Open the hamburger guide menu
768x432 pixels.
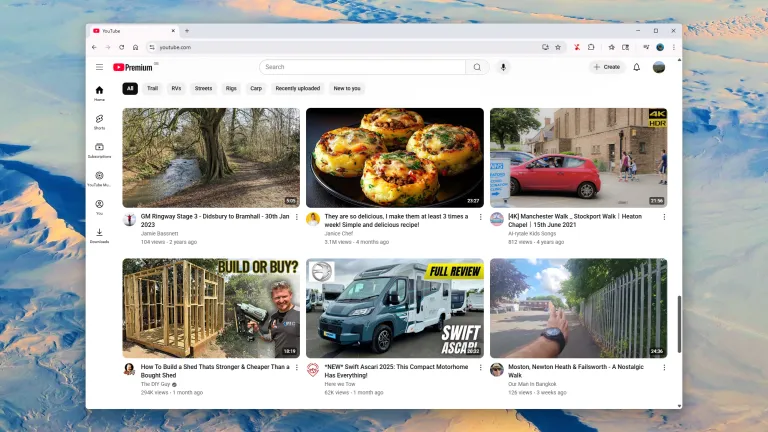99,67
